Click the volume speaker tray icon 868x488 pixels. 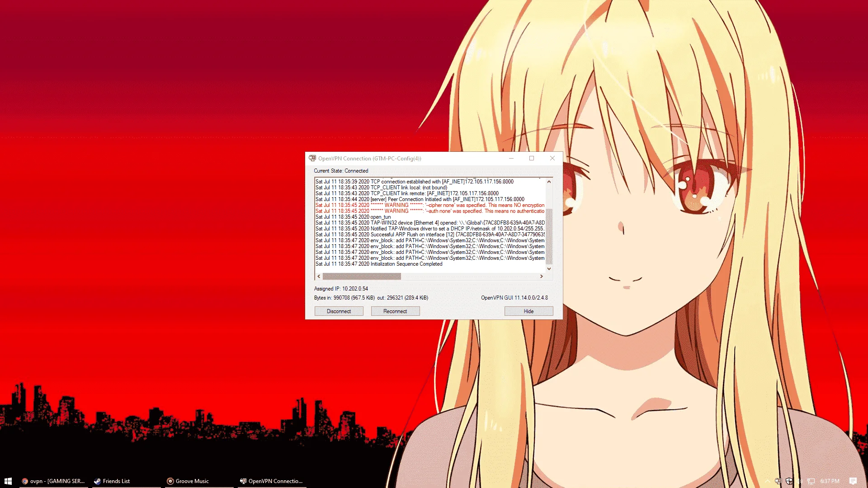click(x=800, y=481)
